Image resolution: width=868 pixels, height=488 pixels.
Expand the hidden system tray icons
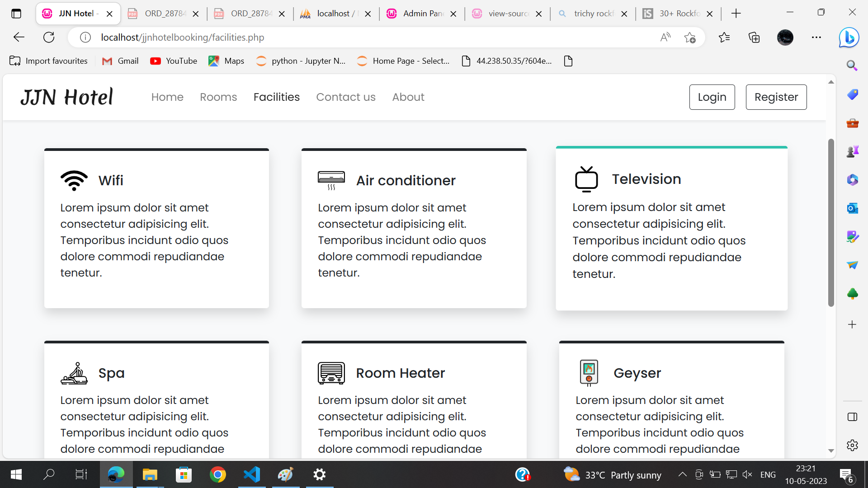pyautogui.click(x=682, y=474)
